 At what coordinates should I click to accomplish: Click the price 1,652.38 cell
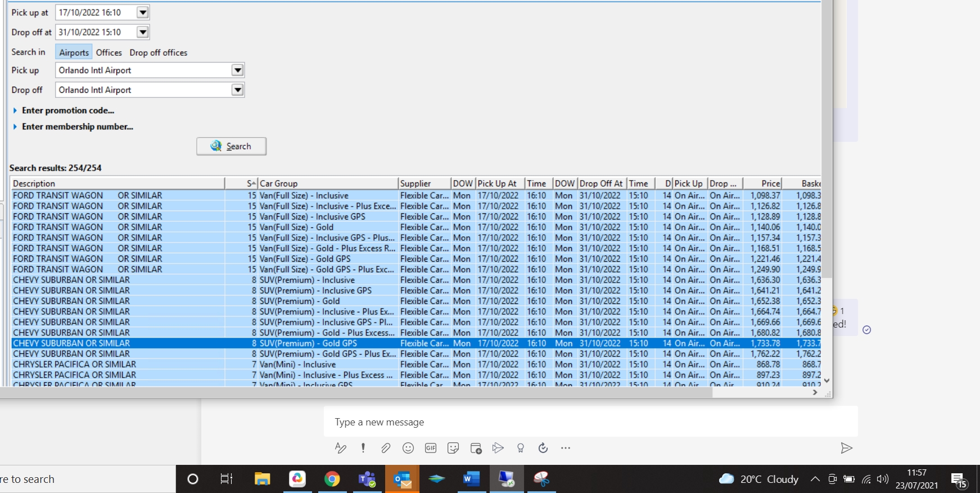click(x=765, y=301)
